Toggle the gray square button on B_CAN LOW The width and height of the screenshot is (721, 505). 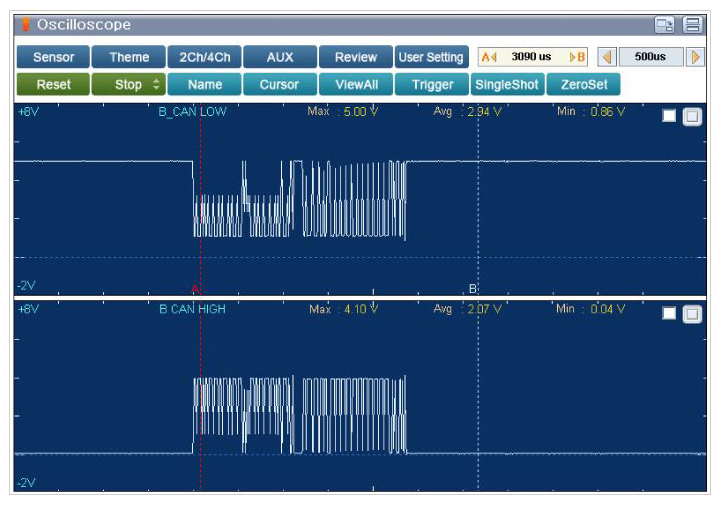click(x=692, y=116)
